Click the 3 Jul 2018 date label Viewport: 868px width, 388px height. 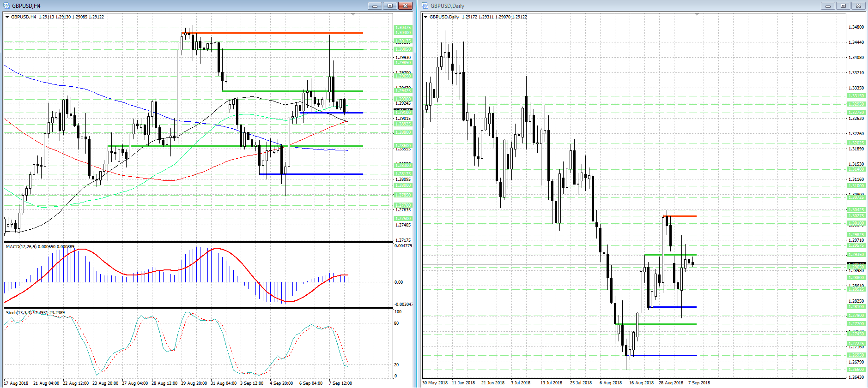(x=521, y=383)
